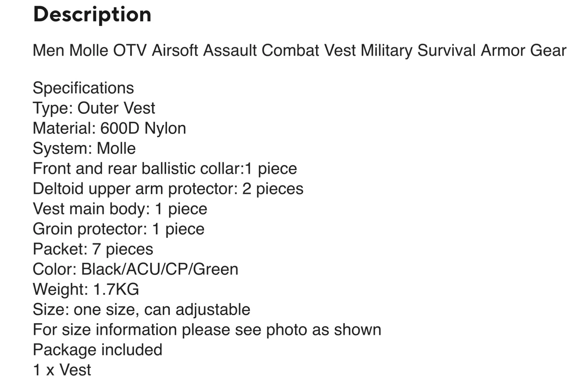
Task: Click the Type: Outer Vest line
Action: point(94,108)
